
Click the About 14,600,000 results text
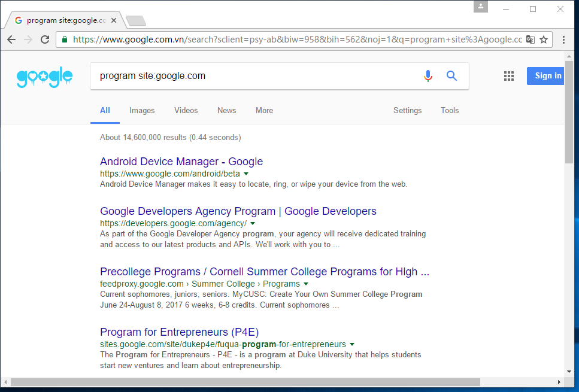pos(170,137)
